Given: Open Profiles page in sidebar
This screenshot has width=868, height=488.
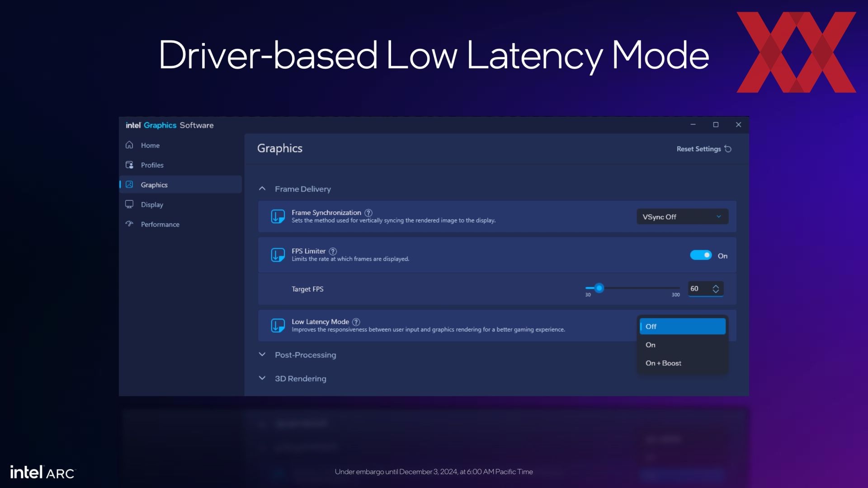Looking at the screenshot, I should point(181,165).
